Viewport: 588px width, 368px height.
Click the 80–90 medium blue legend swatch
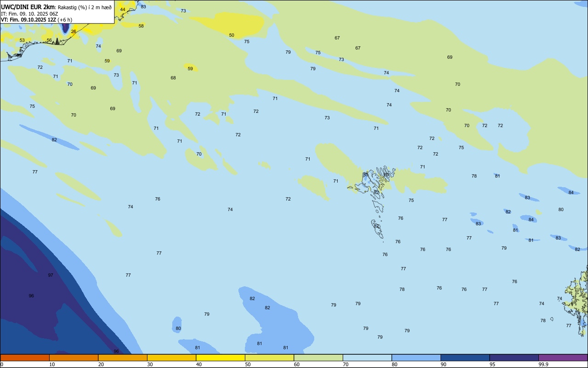point(416,357)
